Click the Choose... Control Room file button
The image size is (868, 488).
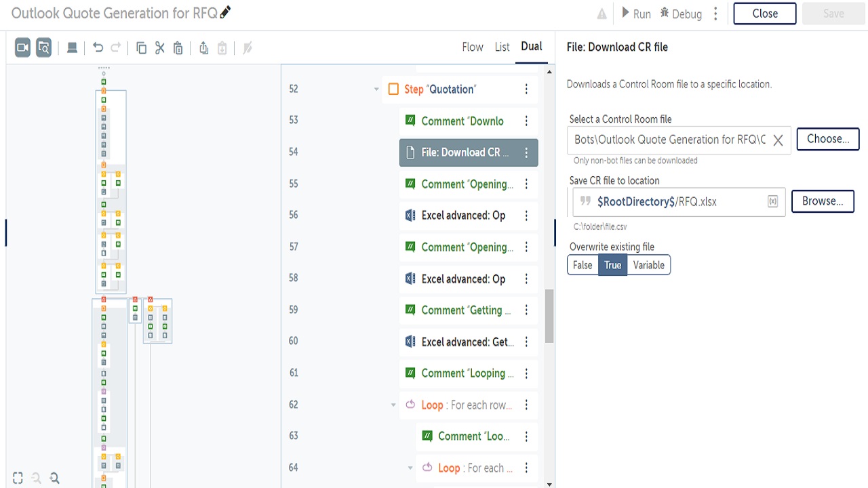(x=827, y=139)
